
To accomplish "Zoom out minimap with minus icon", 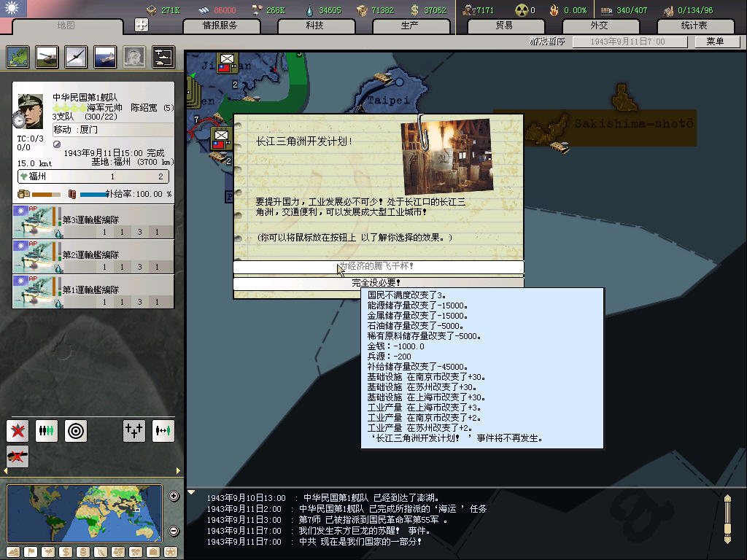I will 174,531.
